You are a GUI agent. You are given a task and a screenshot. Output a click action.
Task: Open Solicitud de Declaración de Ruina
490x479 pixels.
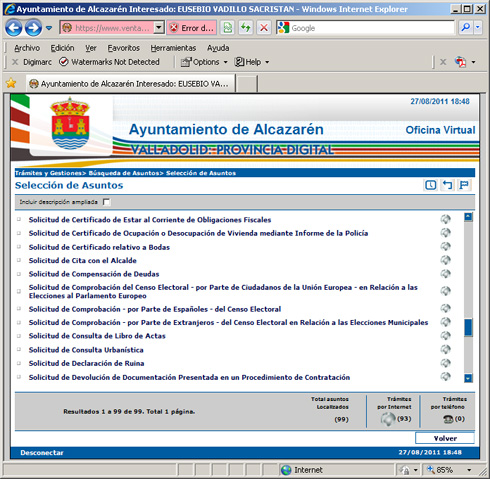[x=86, y=363]
